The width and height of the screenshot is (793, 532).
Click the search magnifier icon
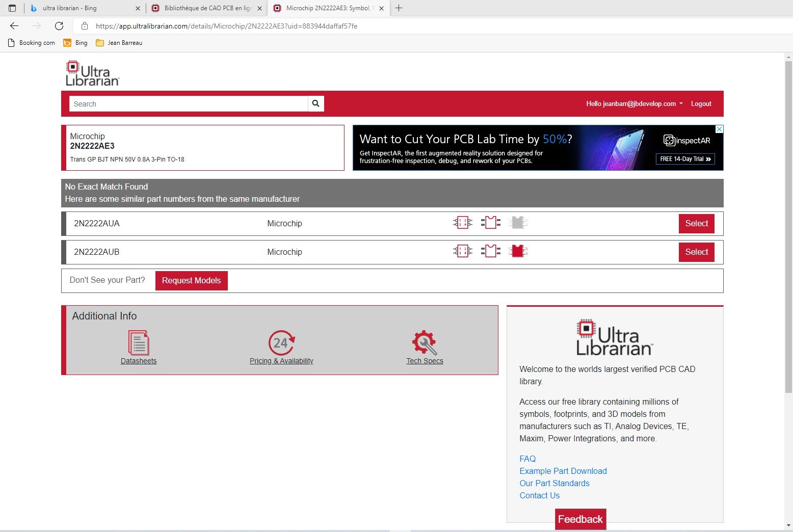[315, 103]
